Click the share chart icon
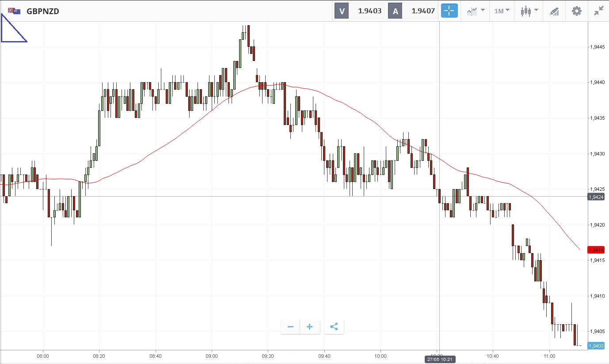The width and height of the screenshot is (609, 364). pyautogui.click(x=334, y=327)
